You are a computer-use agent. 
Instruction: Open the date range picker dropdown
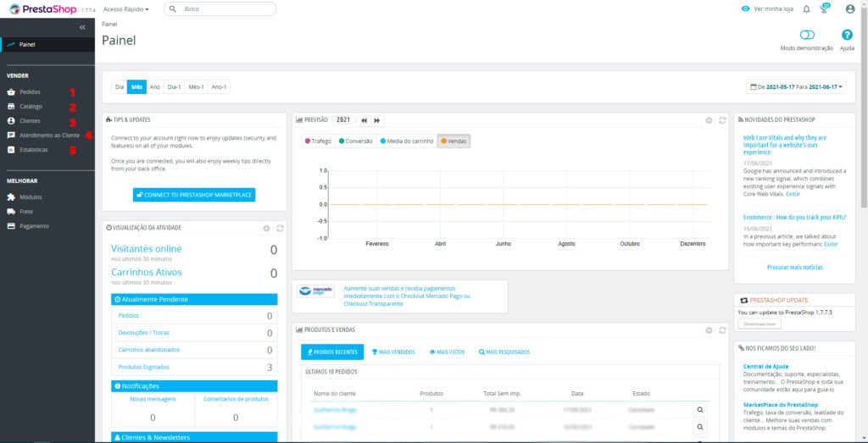pyautogui.click(x=796, y=86)
